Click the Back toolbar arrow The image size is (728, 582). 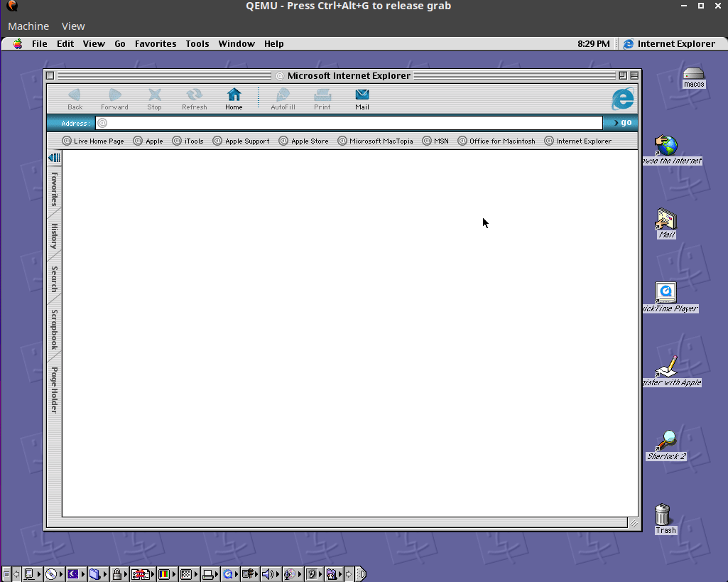click(75, 99)
